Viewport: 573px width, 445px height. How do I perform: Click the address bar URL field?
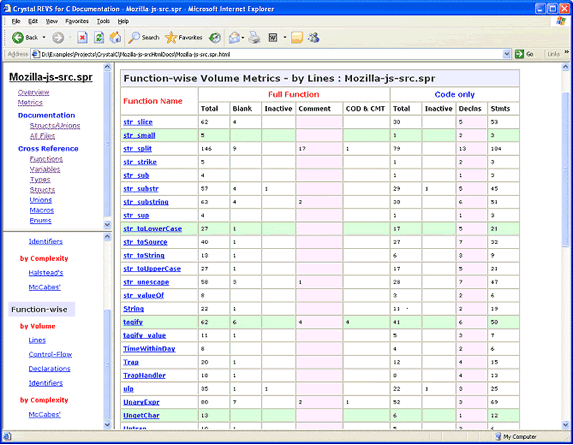coord(271,54)
